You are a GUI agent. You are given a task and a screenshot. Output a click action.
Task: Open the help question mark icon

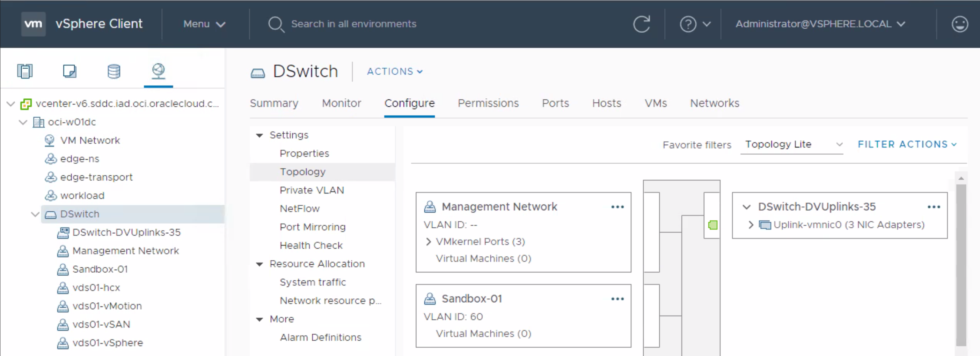(688, 24)
